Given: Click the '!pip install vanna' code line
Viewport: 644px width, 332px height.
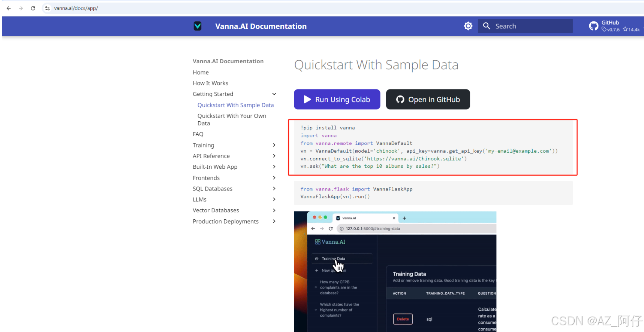Looking at the screenshot, I should (x=328, y=128).
